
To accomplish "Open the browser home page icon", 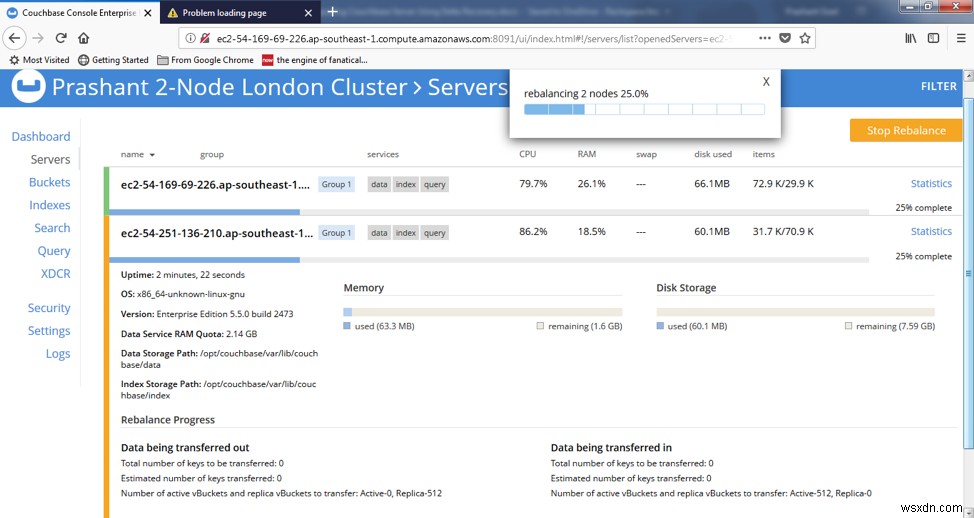I will pos(83,38).
